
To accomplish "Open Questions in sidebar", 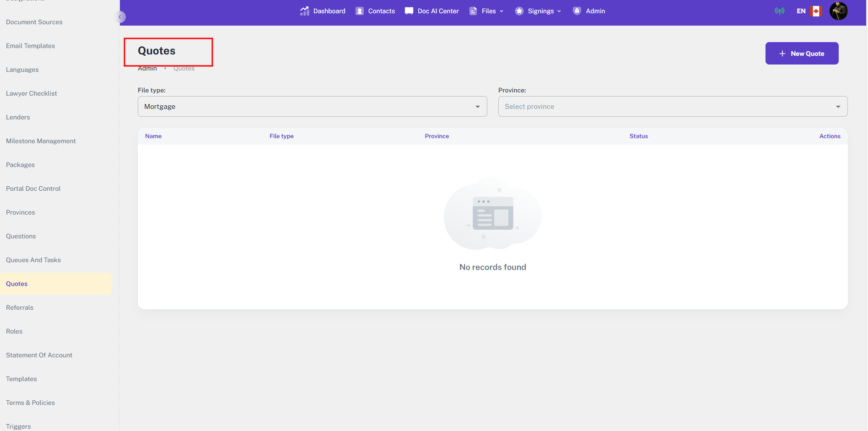I will pyautogui.click(x=21, y=236).
